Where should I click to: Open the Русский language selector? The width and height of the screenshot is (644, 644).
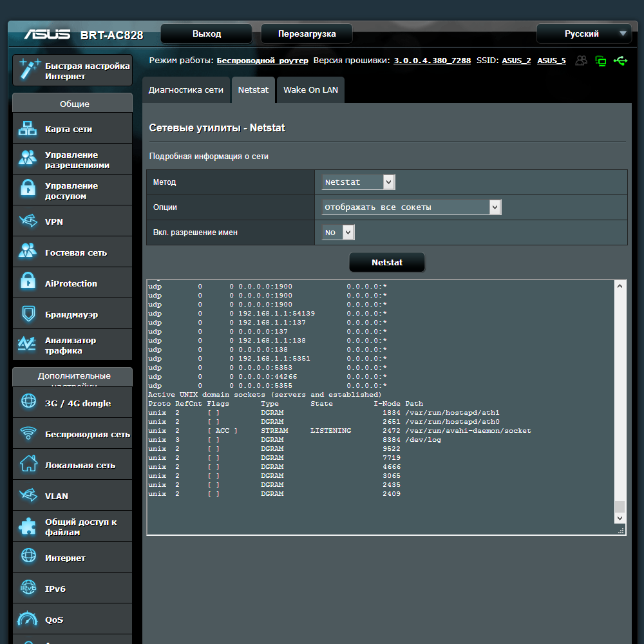click(x=587, y=33)
